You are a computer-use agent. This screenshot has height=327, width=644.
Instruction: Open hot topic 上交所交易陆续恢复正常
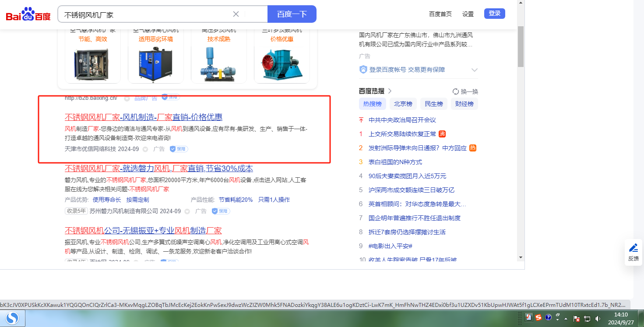tap(402, 134)
